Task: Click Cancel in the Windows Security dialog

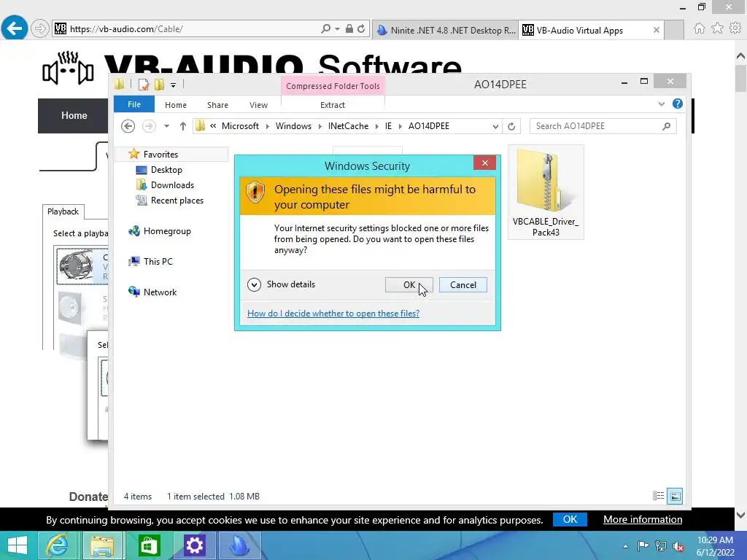Action: pyautogui.click(x=463, y=285)
